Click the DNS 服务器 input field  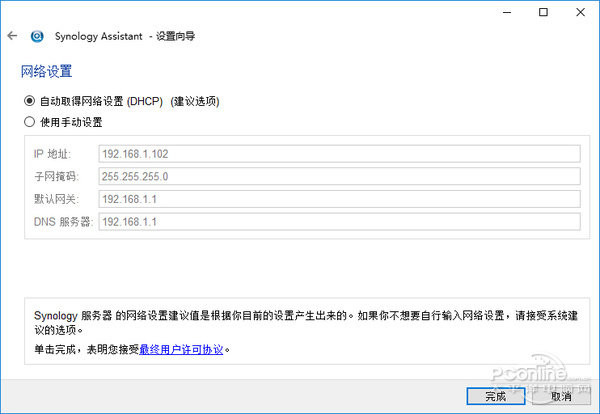pyautogui.click(x=339, y=222)
